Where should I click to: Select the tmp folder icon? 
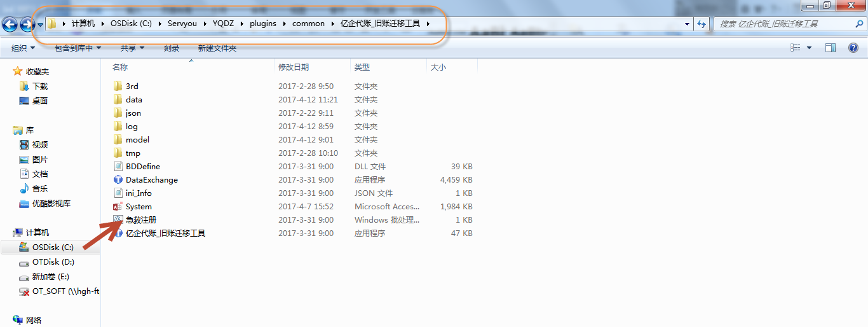(118, 153)
